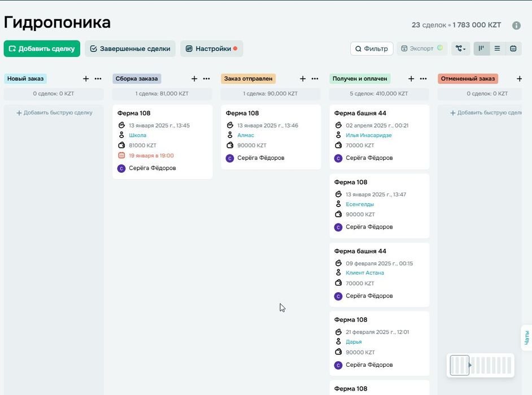Open the Клиент Астана contact link
Viewport: 532px width, 395px height.
pos(365,273)
